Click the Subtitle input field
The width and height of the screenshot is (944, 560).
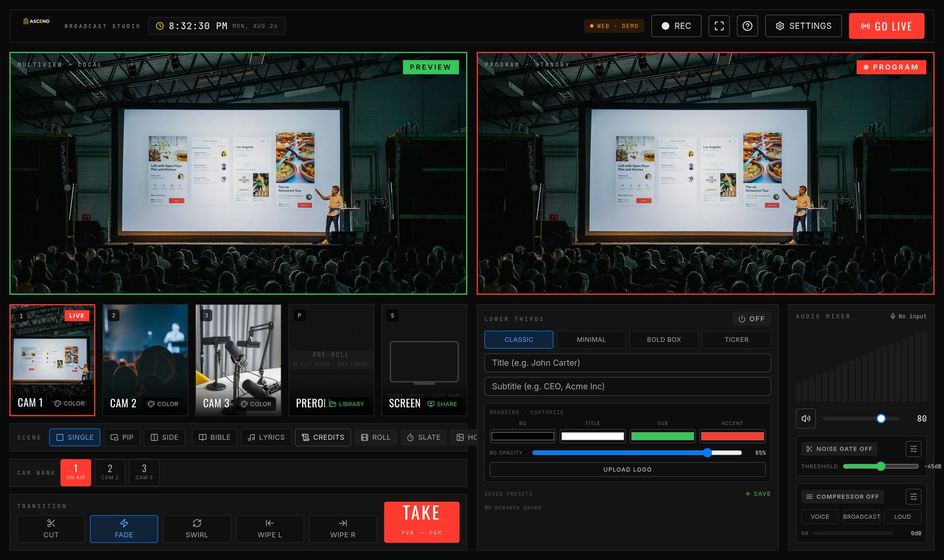click(x=627, y=386)
